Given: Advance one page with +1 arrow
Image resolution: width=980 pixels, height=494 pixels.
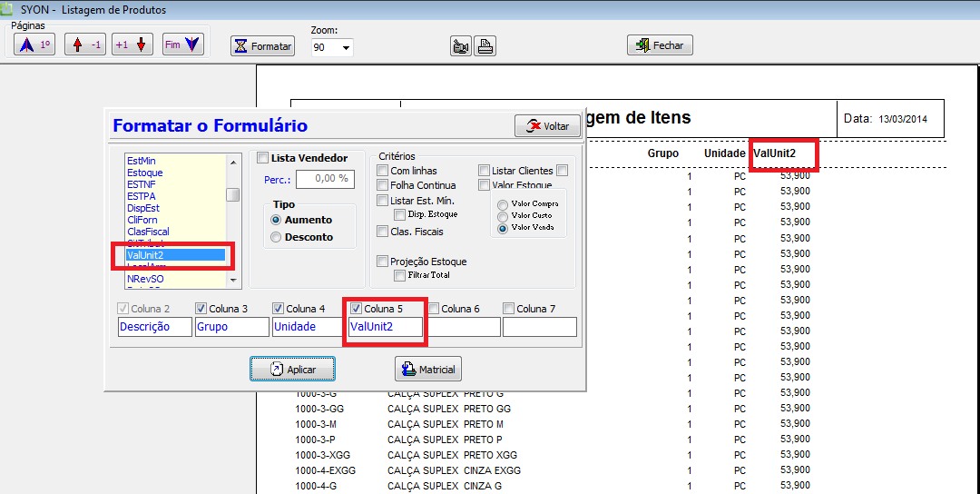Looking at the screenshot, I should point(132,44).
